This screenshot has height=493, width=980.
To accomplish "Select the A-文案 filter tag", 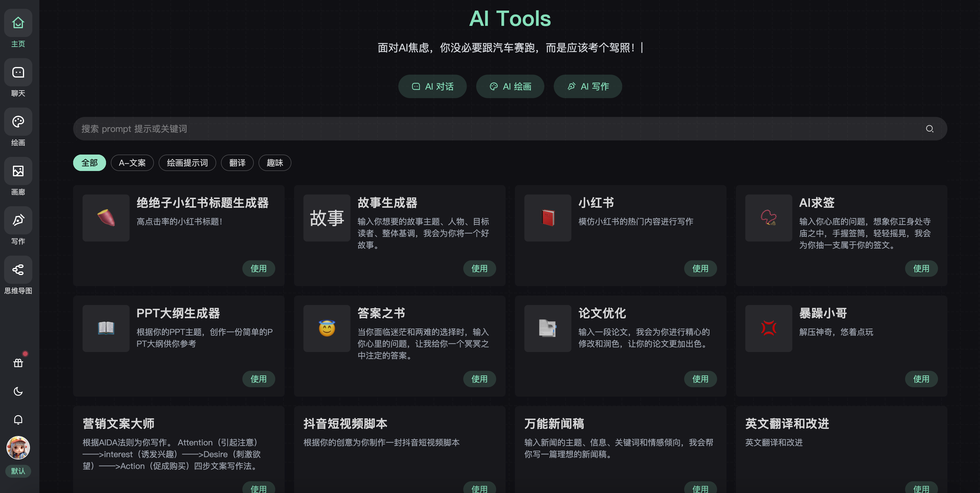I will tap(132, 163).
